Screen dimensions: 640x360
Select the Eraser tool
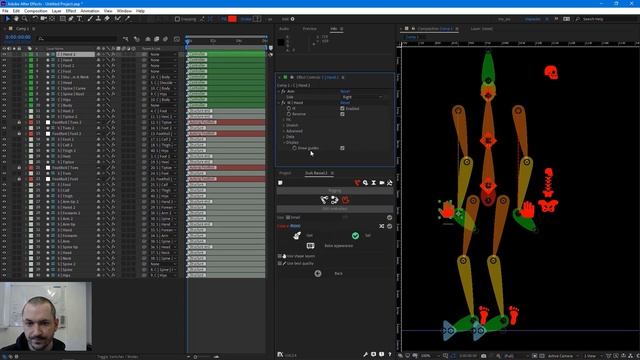point(107,19)
